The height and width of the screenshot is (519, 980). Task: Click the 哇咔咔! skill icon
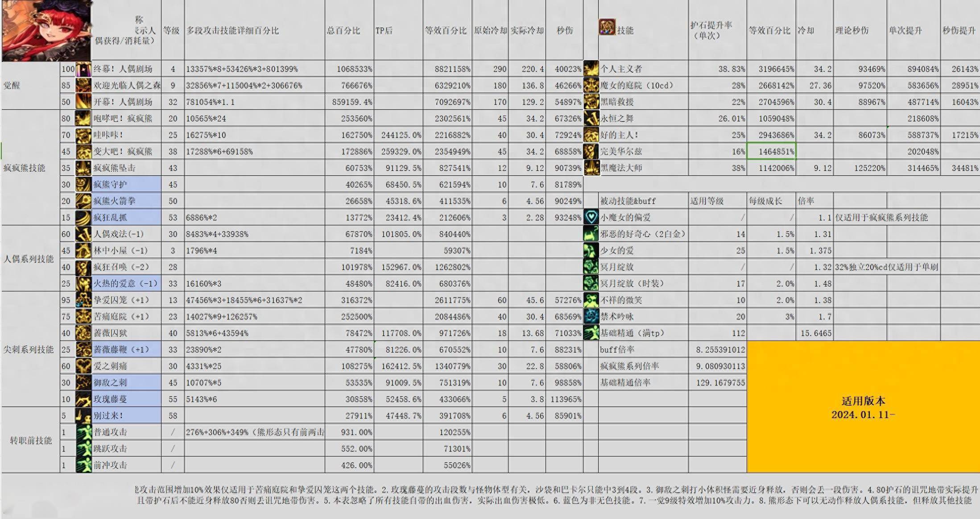(83, 135)
